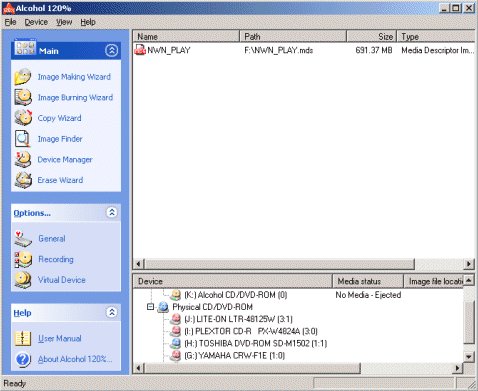Open the User Manual link

(60, 339)
